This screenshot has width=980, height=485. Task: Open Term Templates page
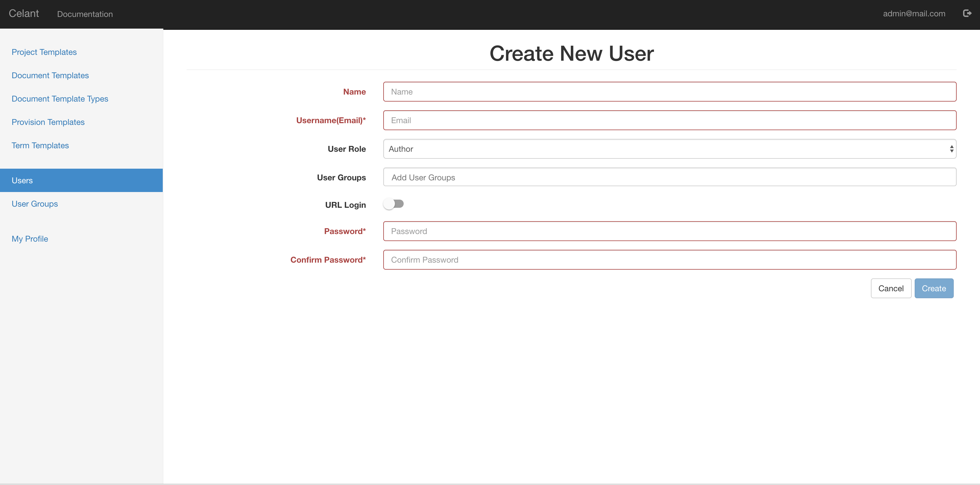click(40, 145)
